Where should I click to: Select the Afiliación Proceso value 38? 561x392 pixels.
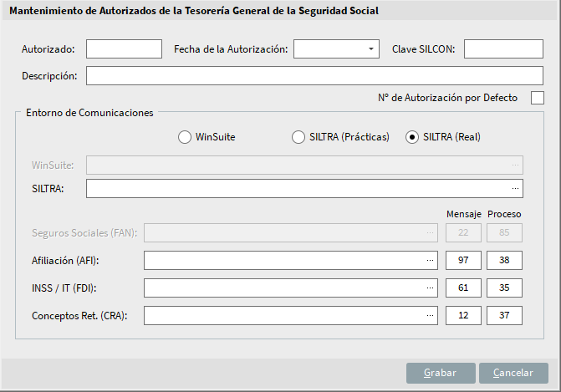[504, 261]
